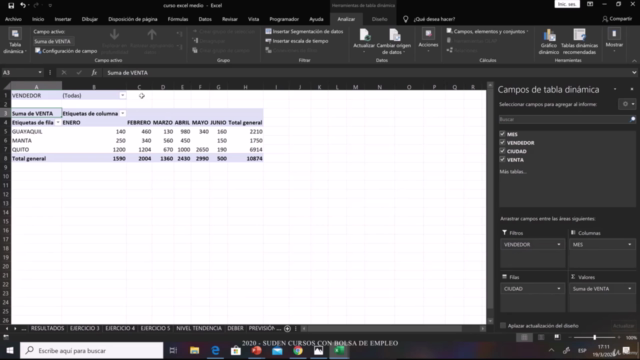
Task: Switch to the Datos tab
Action: (205, 19)
